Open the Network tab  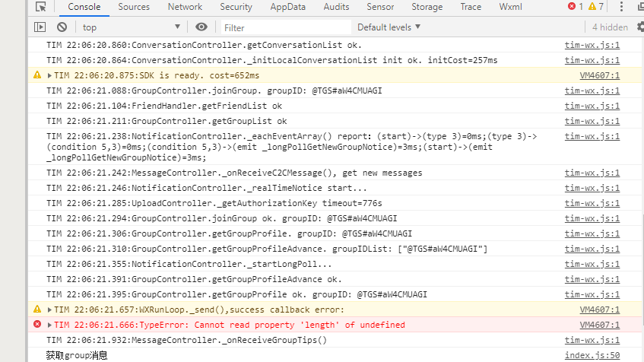185,7
